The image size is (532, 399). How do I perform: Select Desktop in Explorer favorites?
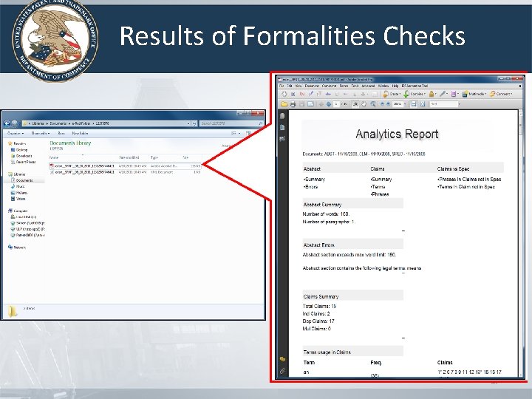click(19, 150)
